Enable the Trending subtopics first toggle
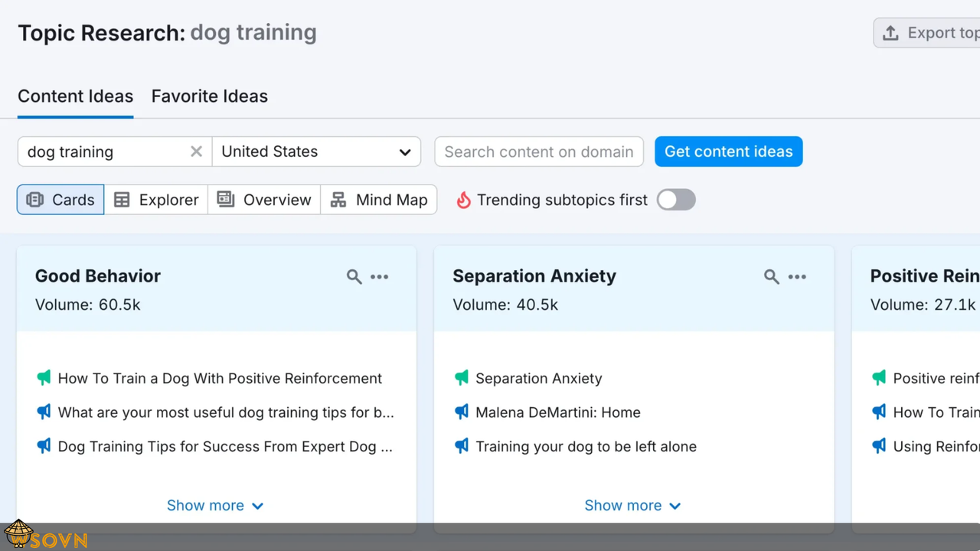 tap(676, 200)
